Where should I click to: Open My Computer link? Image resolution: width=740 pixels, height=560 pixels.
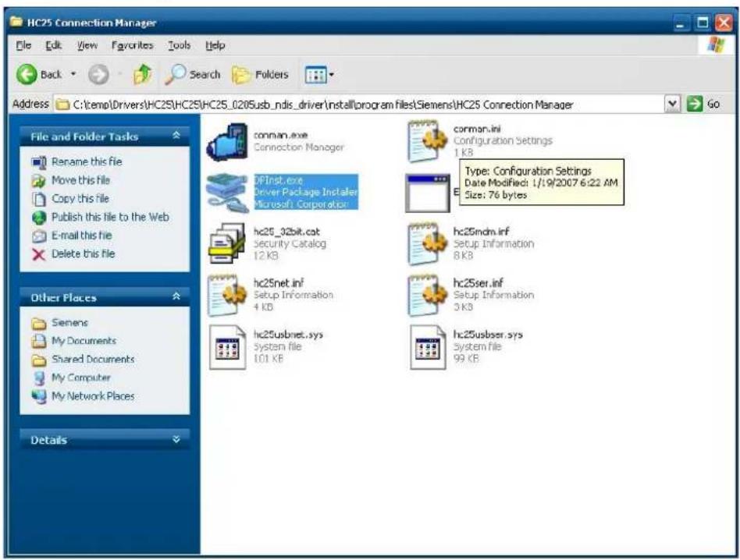pyautogui.click(x=81, y=377)
